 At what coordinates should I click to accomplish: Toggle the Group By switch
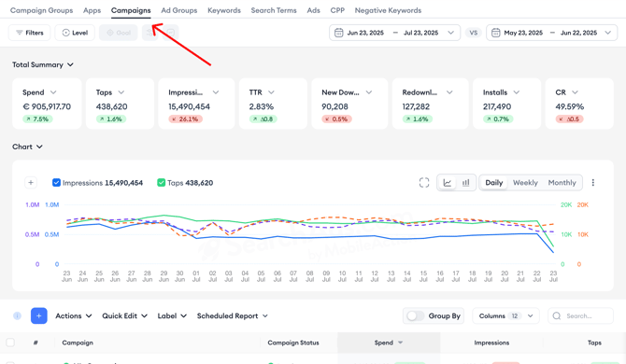(x=415, y=315)
